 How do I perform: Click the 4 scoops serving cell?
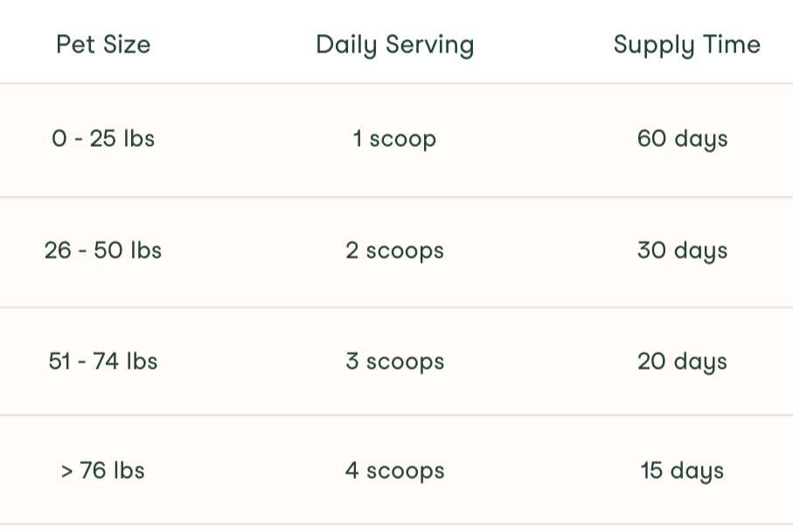(x=395, y=471)
